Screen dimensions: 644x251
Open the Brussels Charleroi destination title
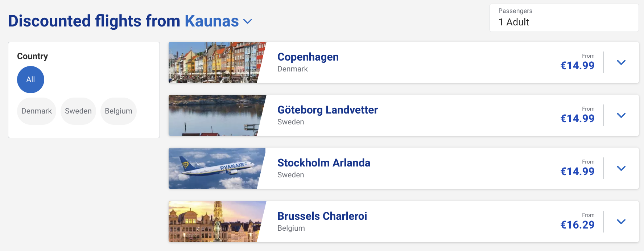click(322, 216)
